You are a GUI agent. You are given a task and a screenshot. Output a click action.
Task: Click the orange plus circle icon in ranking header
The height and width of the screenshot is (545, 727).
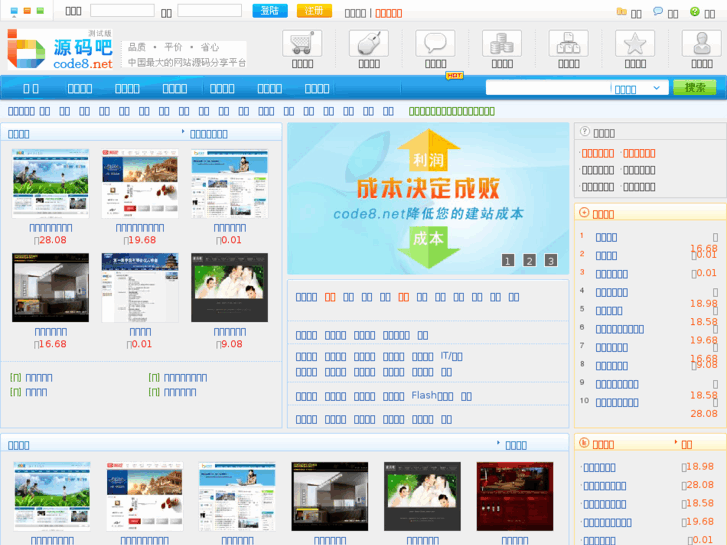click(x=584, y=213)
